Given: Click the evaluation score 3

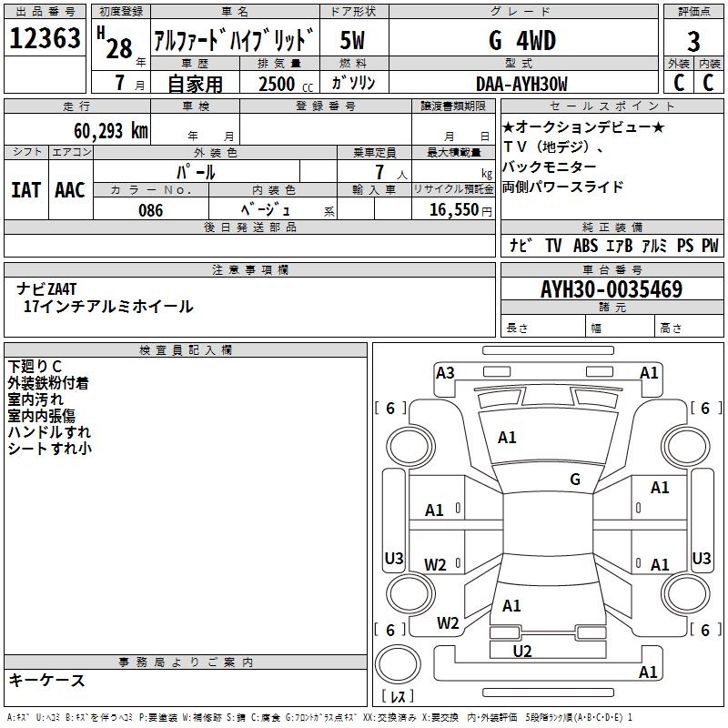Looking at the screenshot, I should point(693,41).
